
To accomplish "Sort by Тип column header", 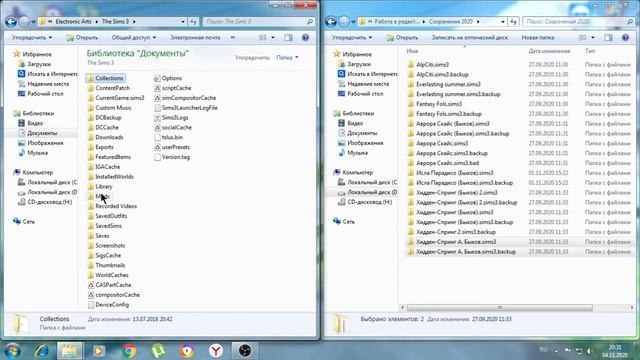I will tap(590, 51).
